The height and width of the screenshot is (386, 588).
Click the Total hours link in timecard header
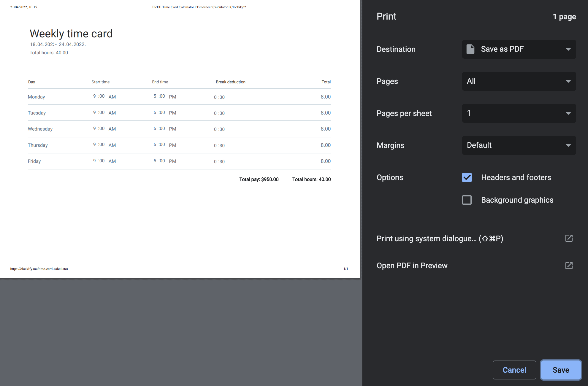tap(48, 53)
